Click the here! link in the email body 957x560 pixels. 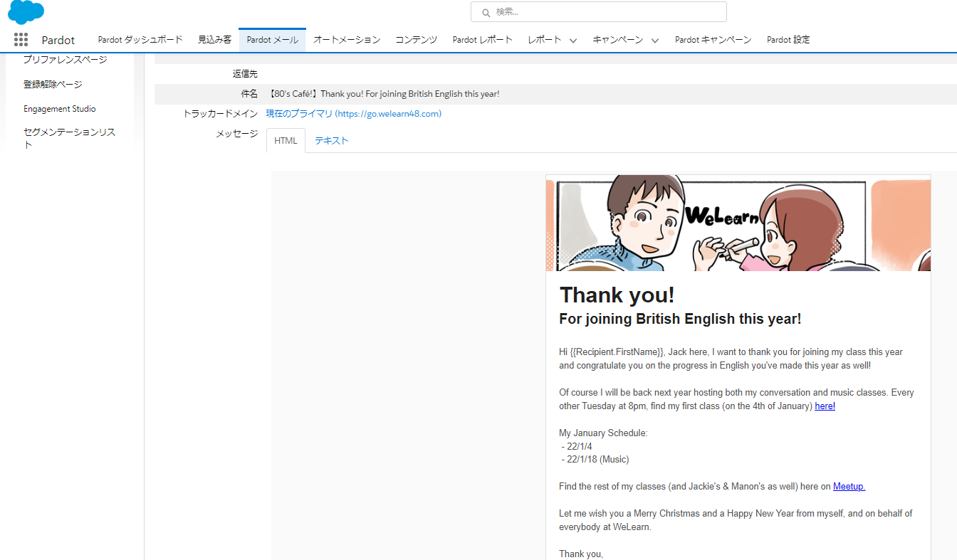pos(825,406)
